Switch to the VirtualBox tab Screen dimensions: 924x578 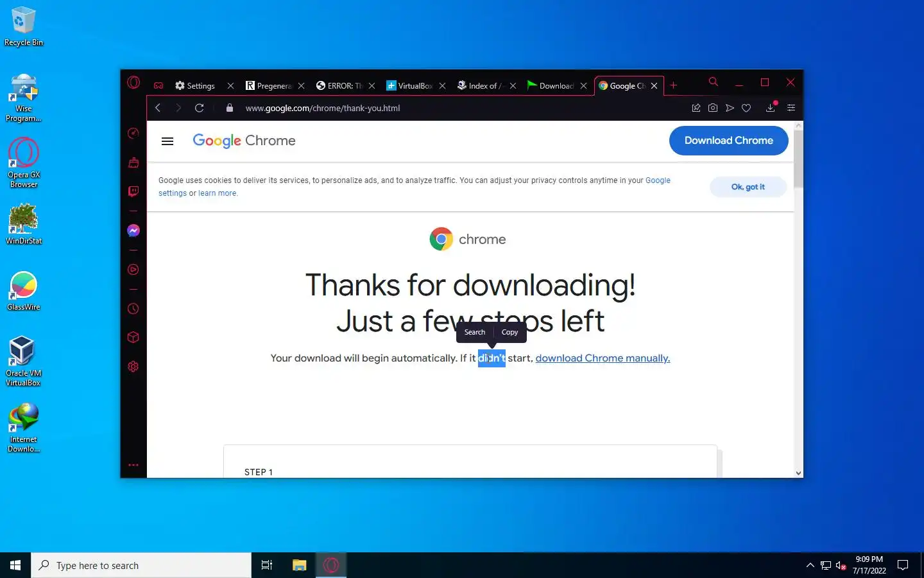411,85
